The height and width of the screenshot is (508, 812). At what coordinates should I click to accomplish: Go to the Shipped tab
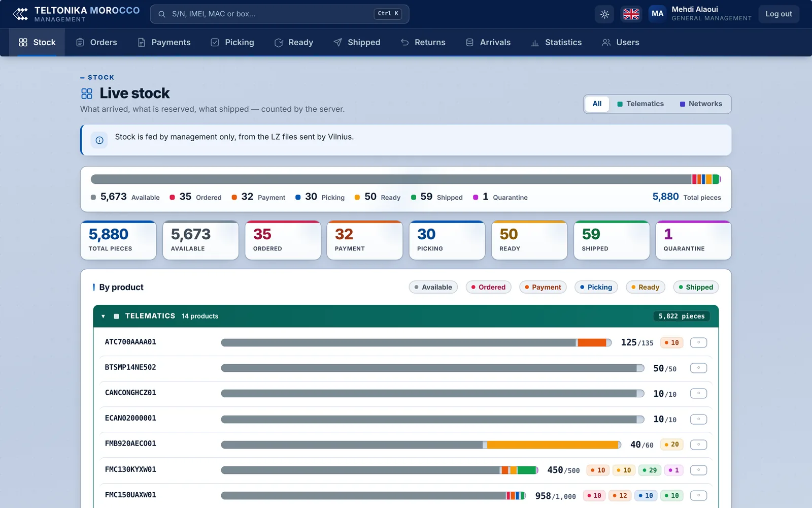(x=357, y=43)
